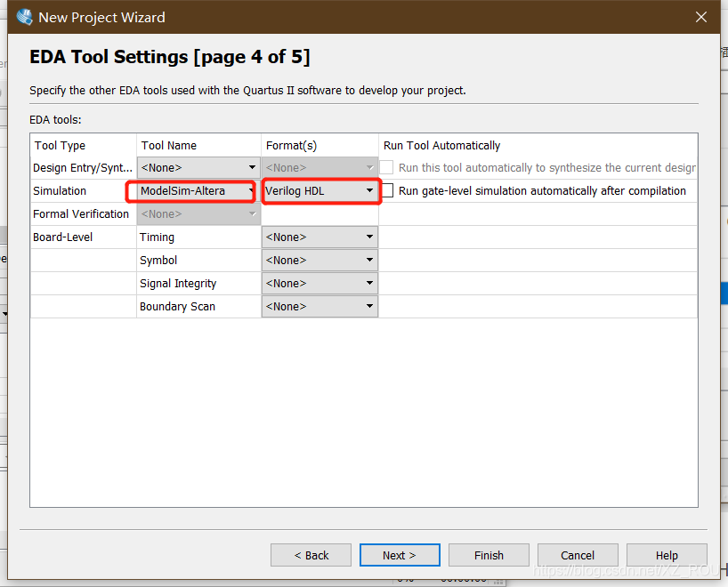728x587 pixels.
Task: Click the Quartus wizard title bar icon
Action: (24, 17)
